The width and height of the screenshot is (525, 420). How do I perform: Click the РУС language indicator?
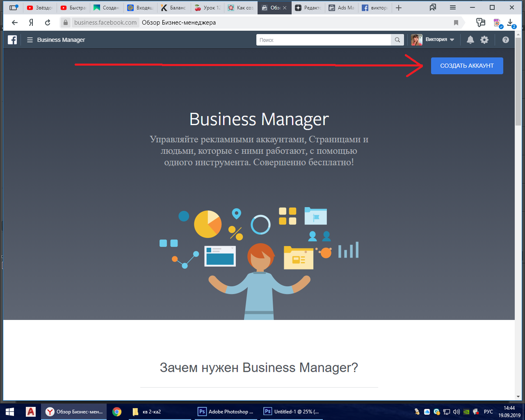[x=488, y=412]
